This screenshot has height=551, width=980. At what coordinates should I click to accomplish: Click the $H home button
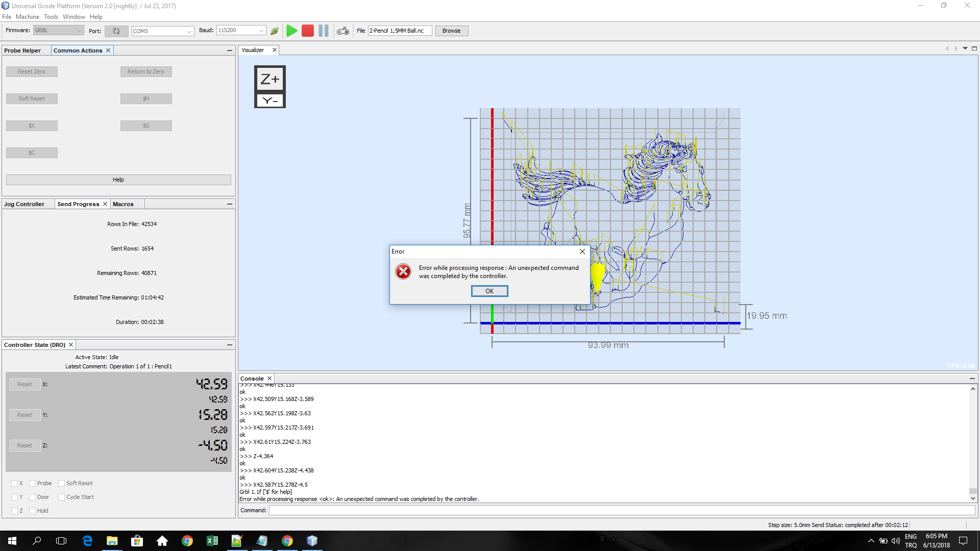(146, 98)
